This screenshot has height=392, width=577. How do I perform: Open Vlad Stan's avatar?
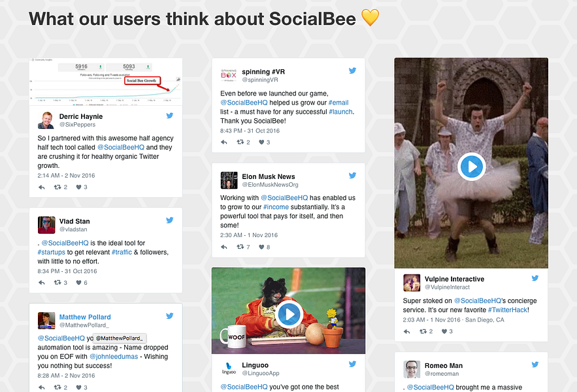click(46, 225)
